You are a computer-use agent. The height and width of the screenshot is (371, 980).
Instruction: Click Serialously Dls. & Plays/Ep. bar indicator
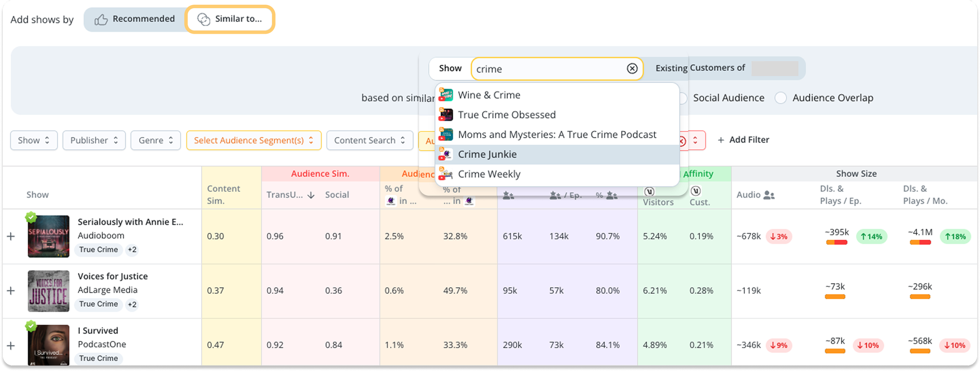[837, 243]
